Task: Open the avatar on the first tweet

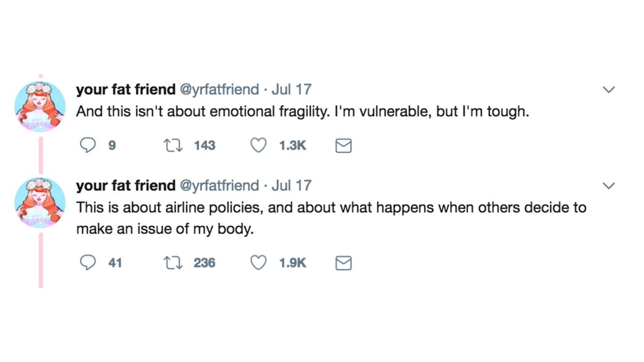Action: (x=40, y=106)
